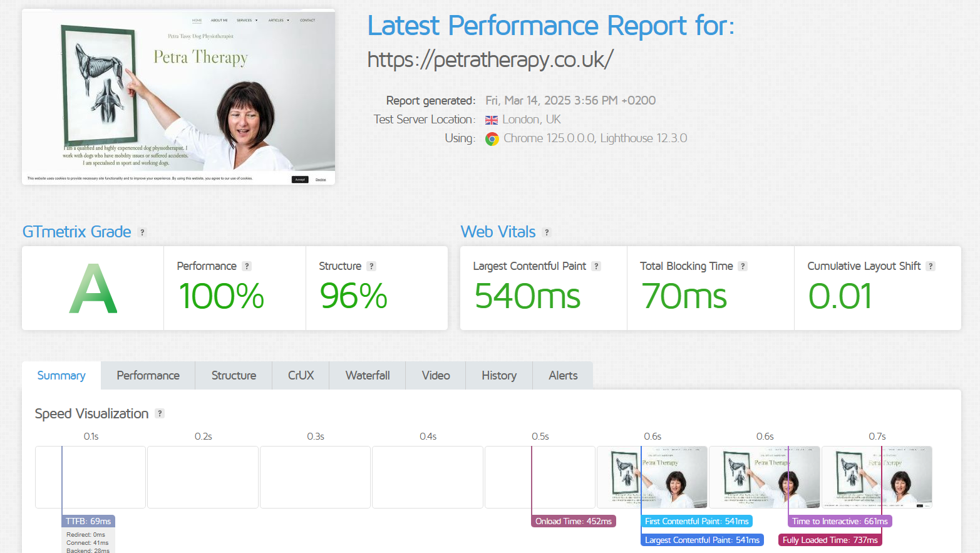
Task: Click the Connect: 41ms timing detail
Action: (x=88, y=543)
